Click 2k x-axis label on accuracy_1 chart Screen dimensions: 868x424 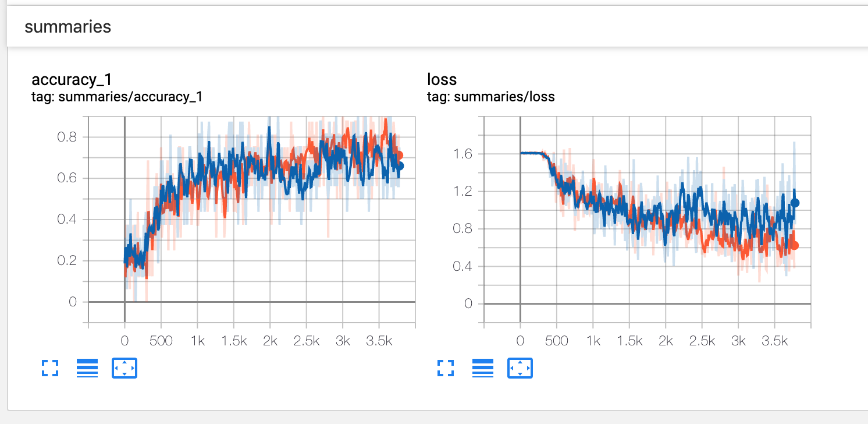click(x=270, y=341)
